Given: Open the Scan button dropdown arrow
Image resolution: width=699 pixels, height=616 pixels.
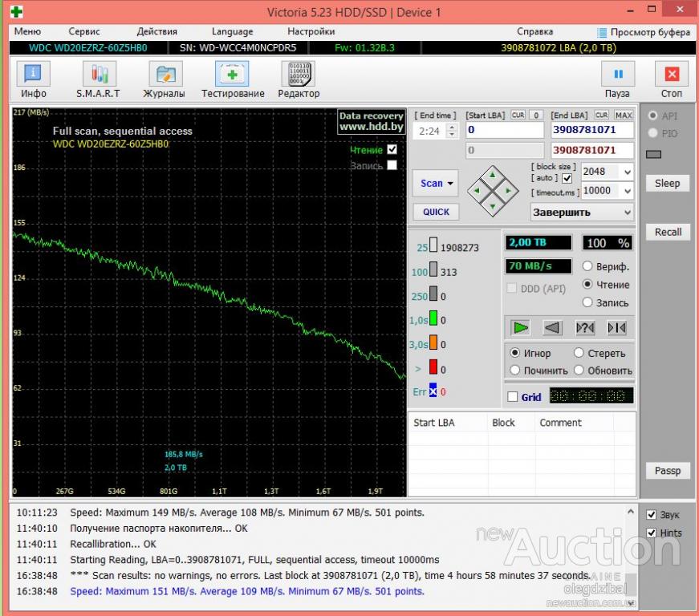Looking at the screenshot, I should (451, 184).
